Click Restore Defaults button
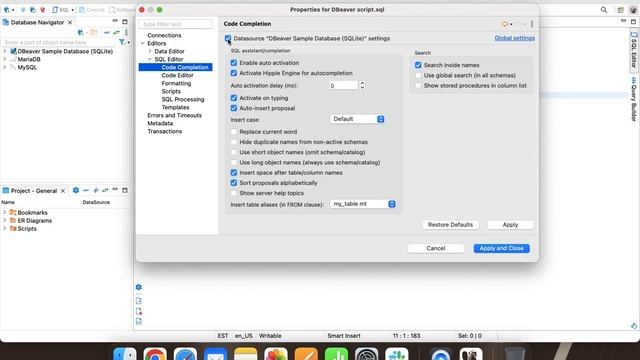The image size is (640, 360). coord(450,225)
